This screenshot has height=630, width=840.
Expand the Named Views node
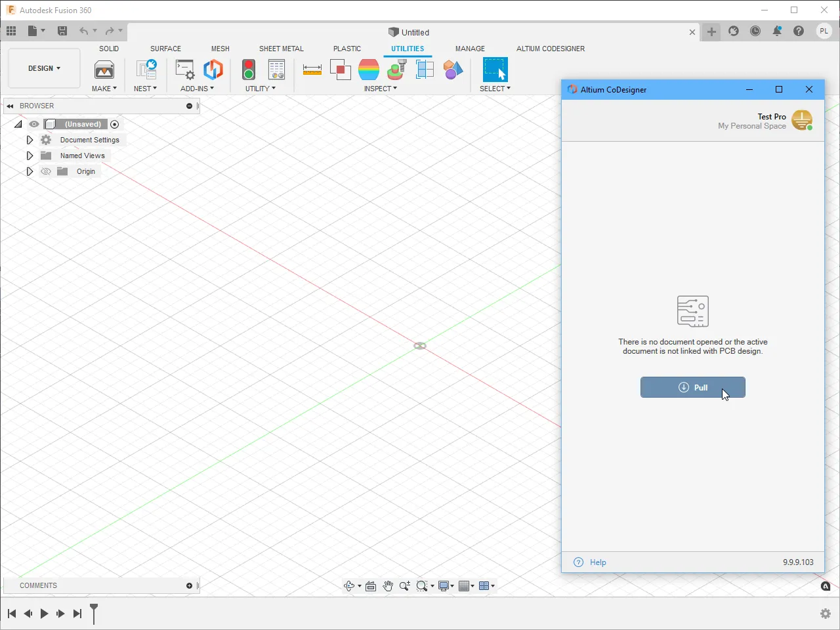click(30, 156)
